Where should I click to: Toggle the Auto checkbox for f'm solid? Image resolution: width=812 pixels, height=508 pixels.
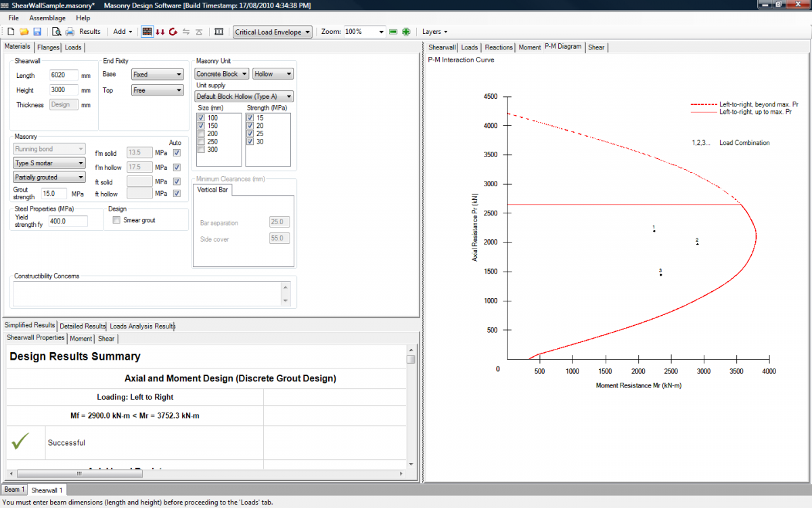click(x=177, y=153)
